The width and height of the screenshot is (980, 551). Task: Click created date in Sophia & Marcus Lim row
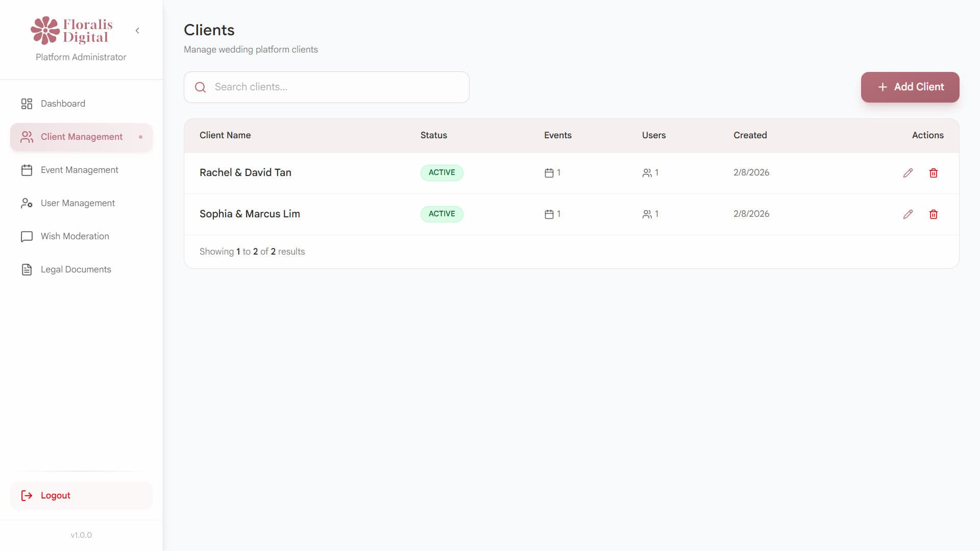pos(751,214)
